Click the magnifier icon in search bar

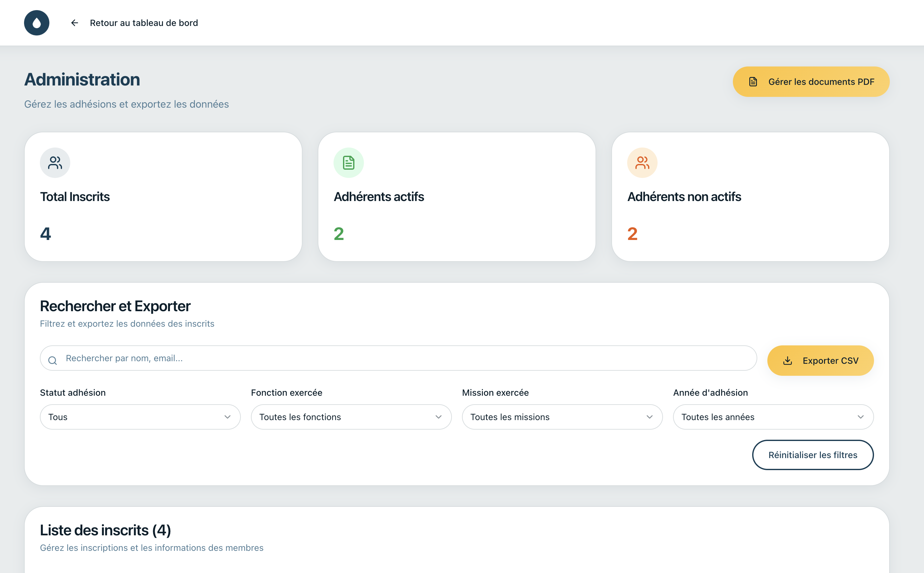[x=53, y=360]
